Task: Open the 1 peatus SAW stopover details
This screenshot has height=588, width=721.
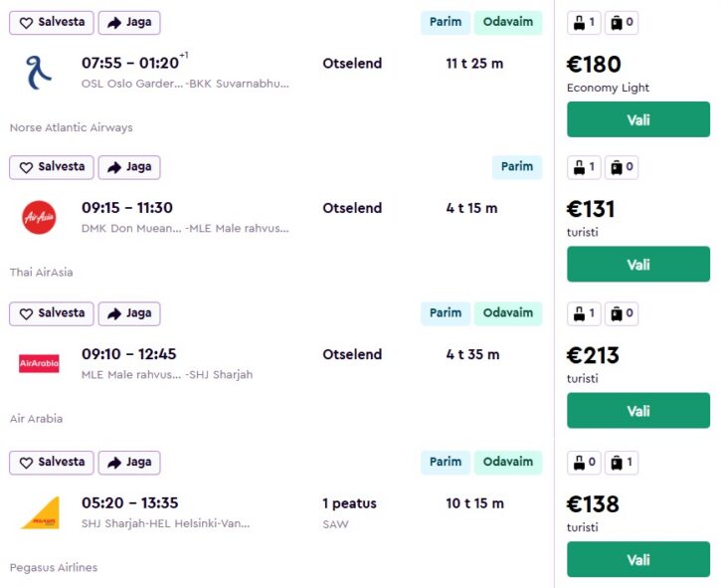Action: 349,512
